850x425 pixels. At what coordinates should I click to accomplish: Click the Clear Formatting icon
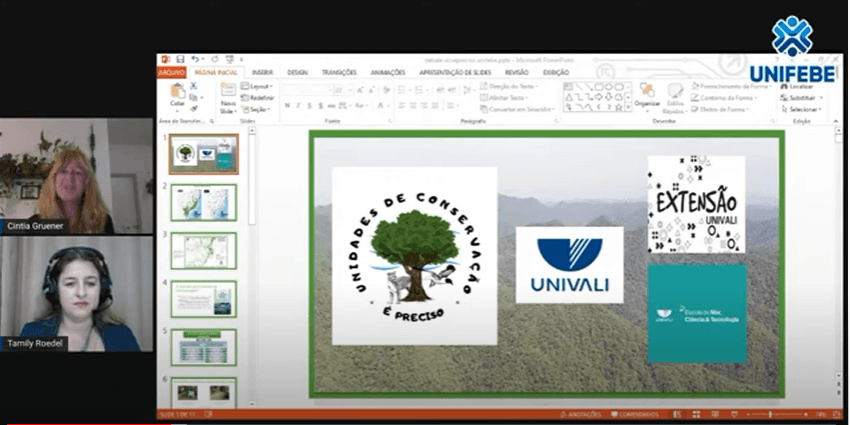pos(387,90)
